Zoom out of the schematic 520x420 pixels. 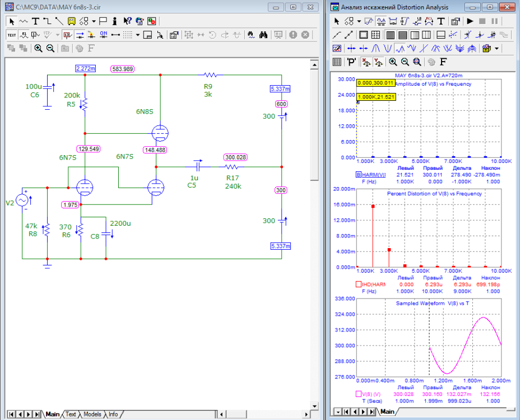[50, 48]
